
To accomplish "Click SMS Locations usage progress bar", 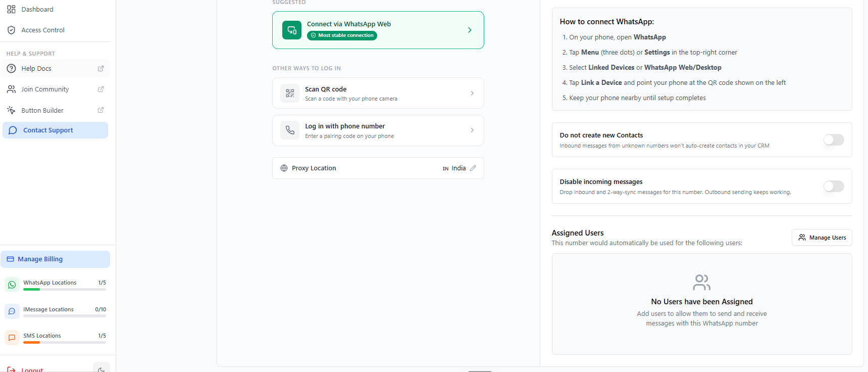I will tap(65, 342).
